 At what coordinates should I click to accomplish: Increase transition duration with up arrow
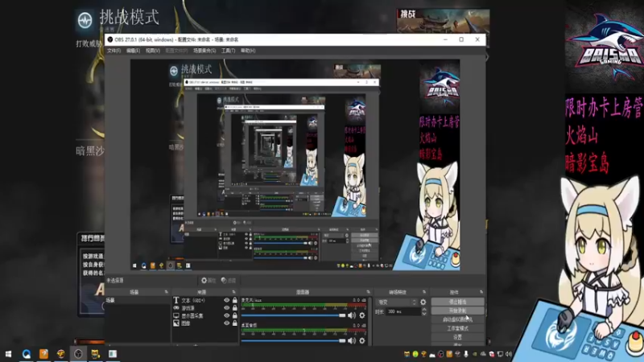[x=424, y=310]
